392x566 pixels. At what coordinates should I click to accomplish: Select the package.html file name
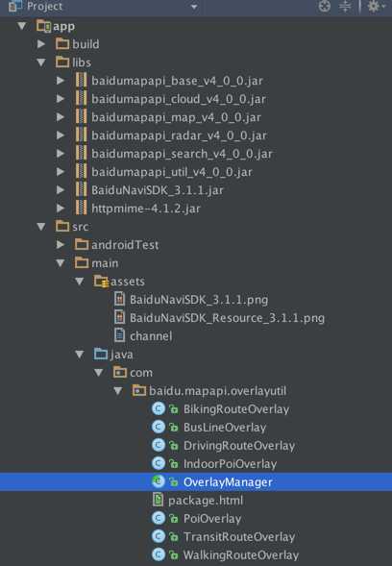pyautogui.click(x=206, y=501)
